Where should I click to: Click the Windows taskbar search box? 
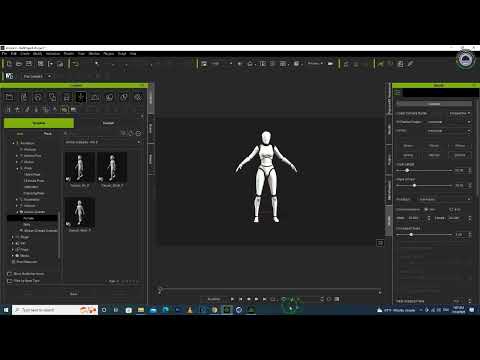pos(55,310)
